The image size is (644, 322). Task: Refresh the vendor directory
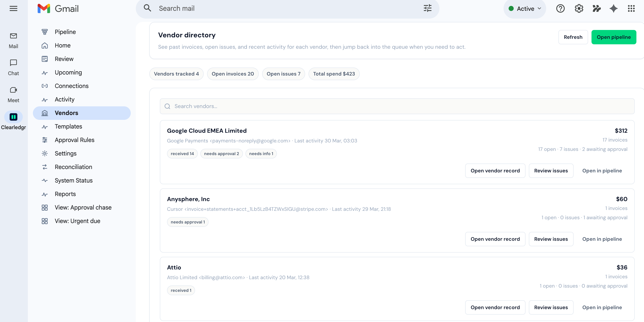tap(573, 37)
